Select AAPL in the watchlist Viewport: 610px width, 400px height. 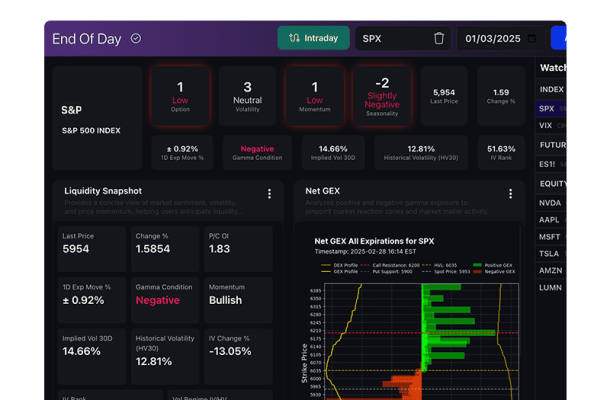[550, 219]
